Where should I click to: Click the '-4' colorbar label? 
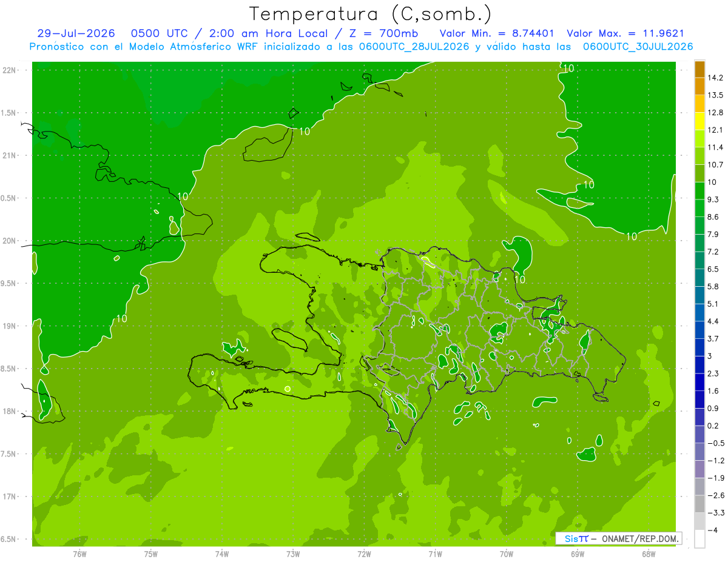coord(713,530)
